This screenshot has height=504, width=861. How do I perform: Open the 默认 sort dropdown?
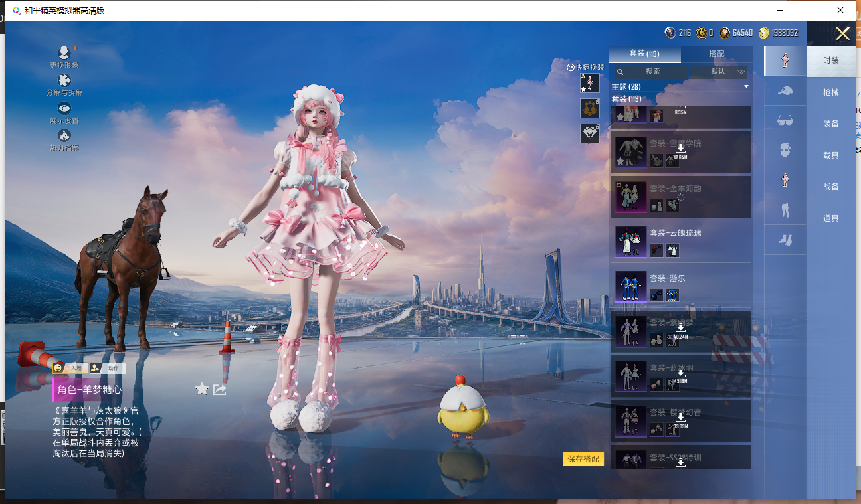719,72
